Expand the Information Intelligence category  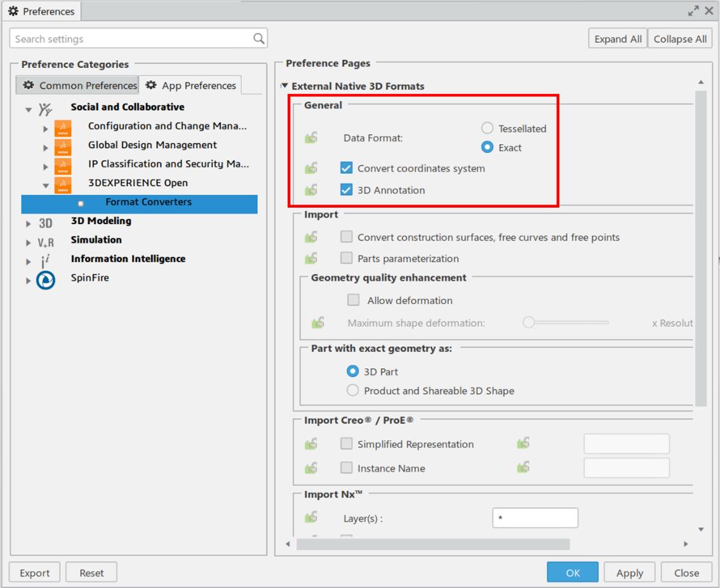coord(29,262)
